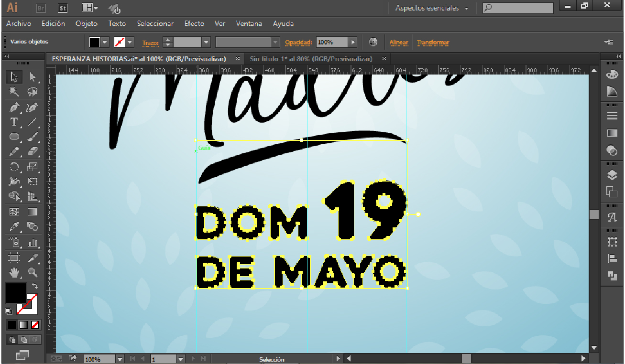Screen dimensions: 625x364
Task: Select the Pencil tool
Action: pos(14,151)
